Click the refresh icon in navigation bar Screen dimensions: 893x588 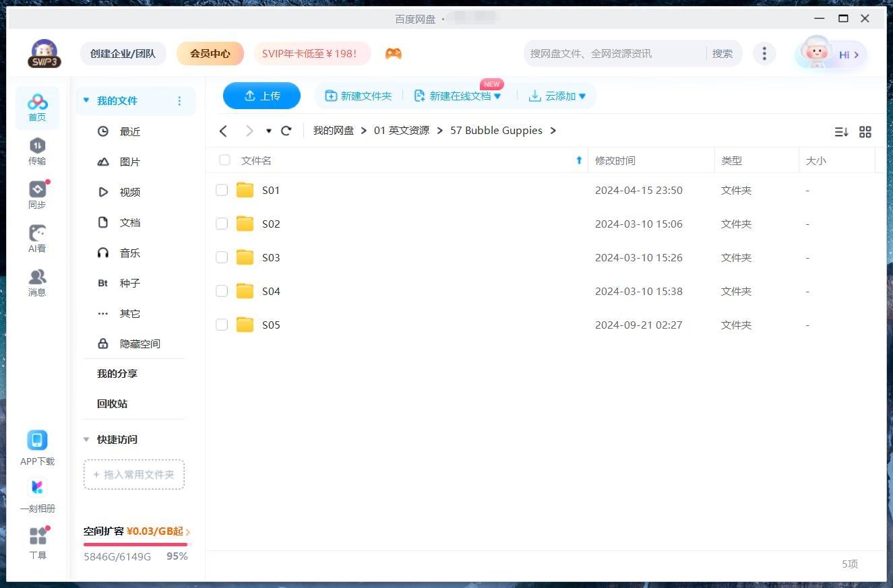(x=286, y=131)
